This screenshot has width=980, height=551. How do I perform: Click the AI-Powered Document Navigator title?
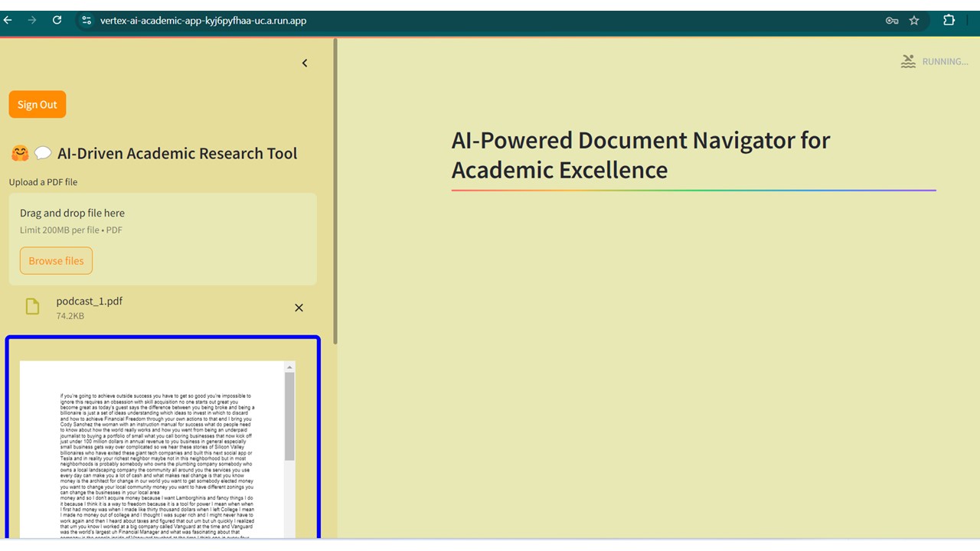641,155
